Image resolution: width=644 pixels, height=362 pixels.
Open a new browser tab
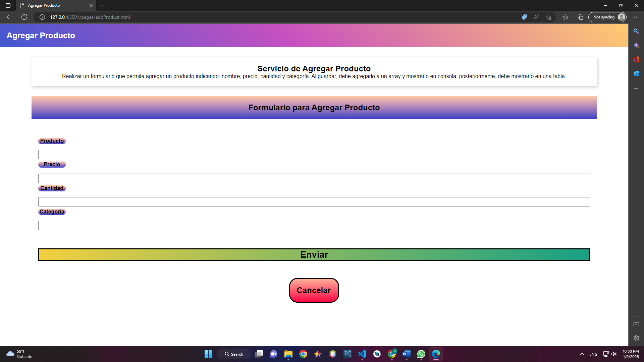pyautogui.click(x=102, y=5)
